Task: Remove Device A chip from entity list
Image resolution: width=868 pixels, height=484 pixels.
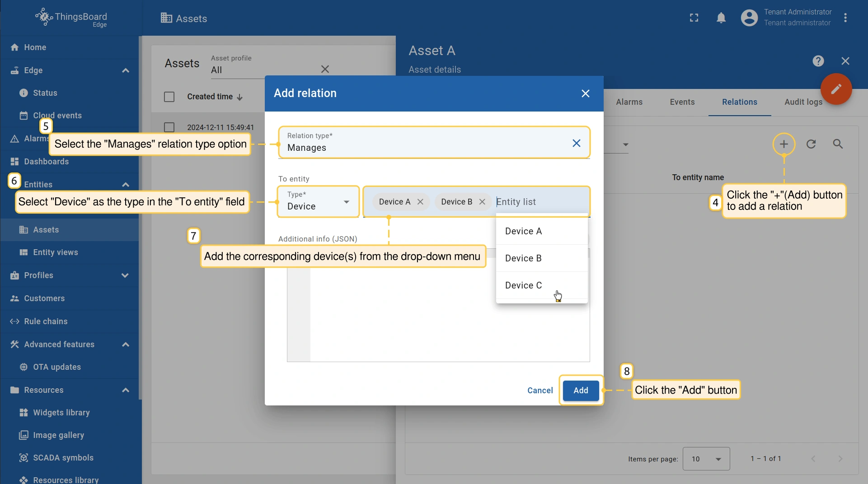Action: 420,202
